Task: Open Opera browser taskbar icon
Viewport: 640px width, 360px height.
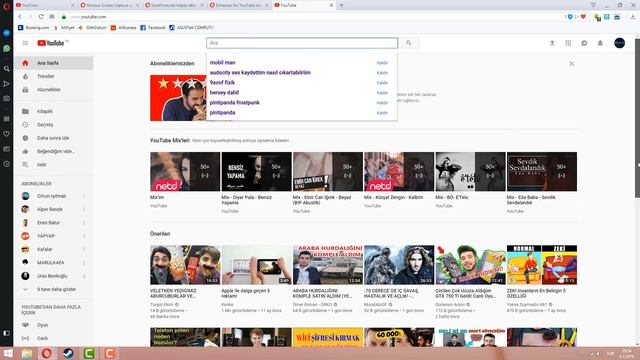Action: (47, 353)
